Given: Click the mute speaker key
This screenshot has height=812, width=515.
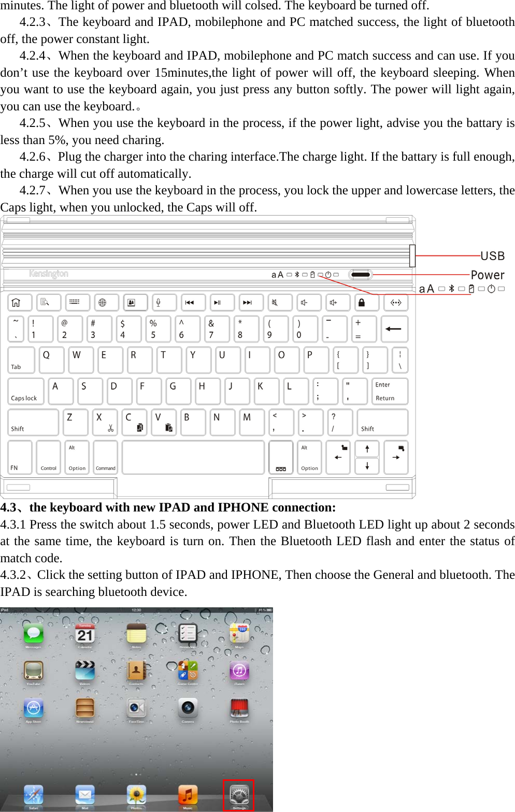Looking at the screenshot, I should (x=280, y=303).
